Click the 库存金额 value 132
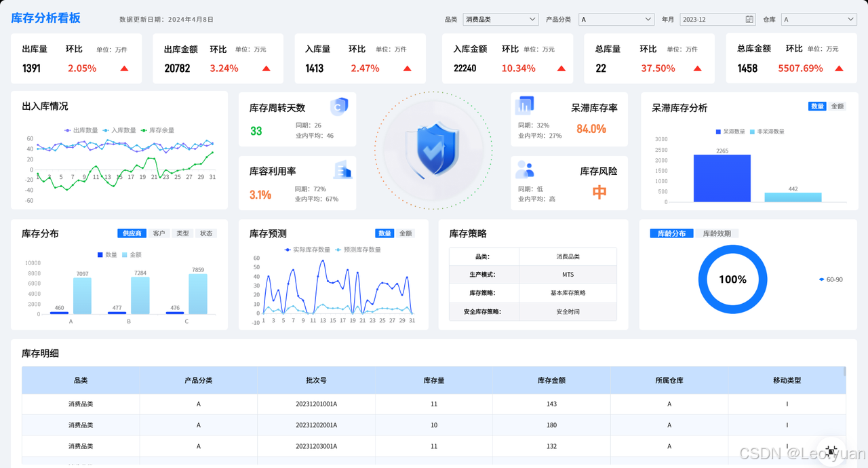 551,446
